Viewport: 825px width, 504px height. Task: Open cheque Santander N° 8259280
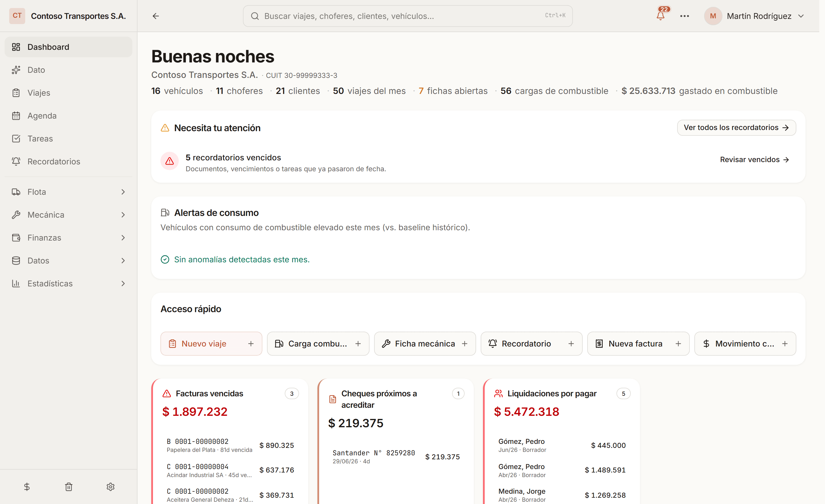[396, 457]
